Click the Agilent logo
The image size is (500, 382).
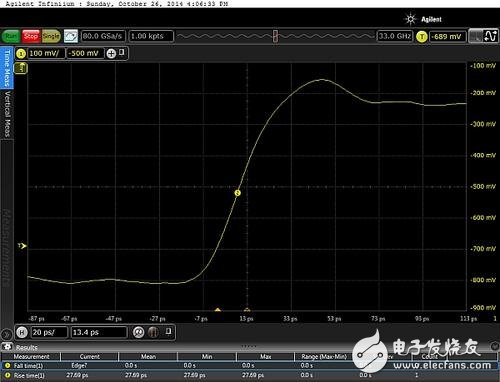pyautogui.click(x=423, y=19)
